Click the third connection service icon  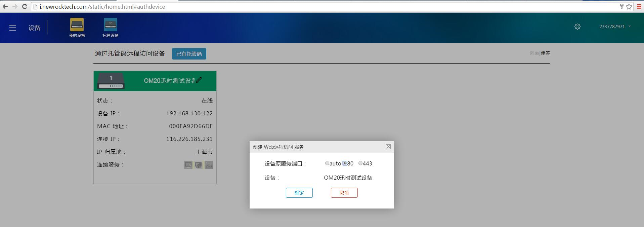tap(209, 165)
